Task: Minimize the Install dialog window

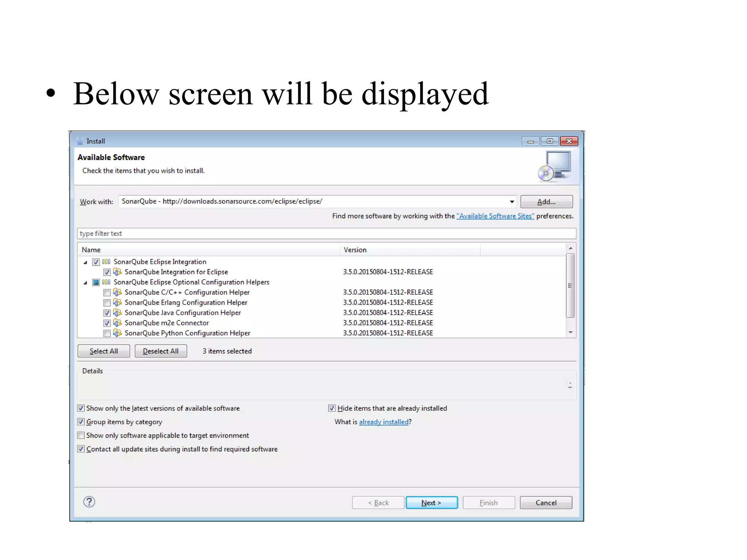Action: (531, 141)
